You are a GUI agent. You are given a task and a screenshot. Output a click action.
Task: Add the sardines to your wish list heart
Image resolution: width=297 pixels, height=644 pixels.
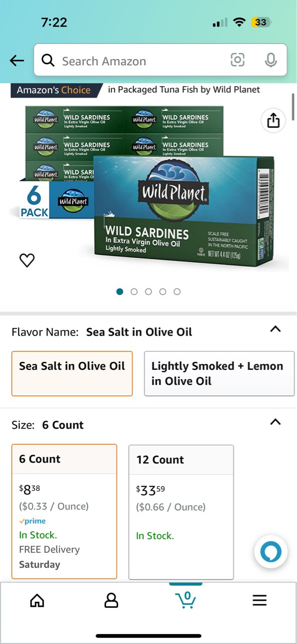[x=27, y=260]
